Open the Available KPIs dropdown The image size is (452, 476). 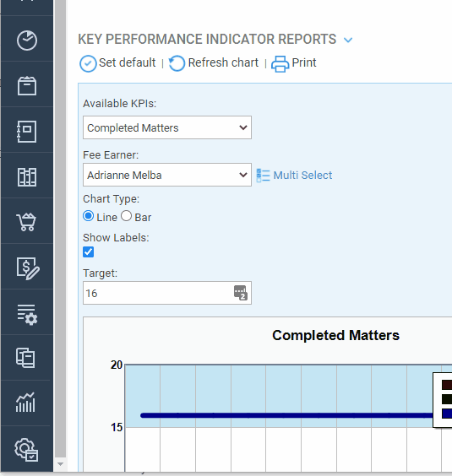(x=167, y=127)
